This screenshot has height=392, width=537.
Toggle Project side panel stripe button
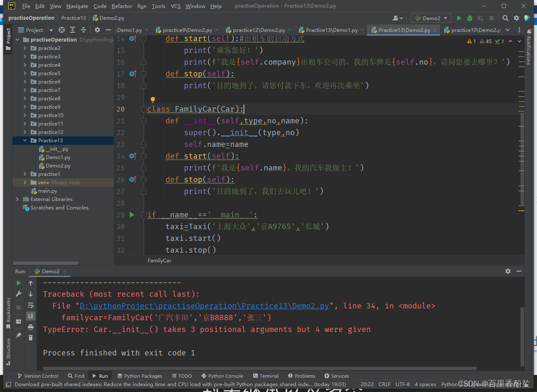pos(8,39)
